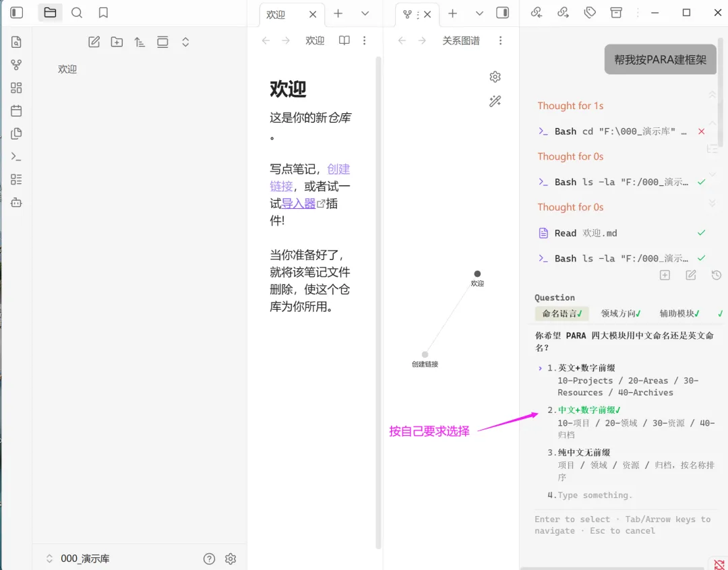Click the 欢迎 node in graph
Image resolution: width=728 pixels, height=570 pixels.
[477, 274]
